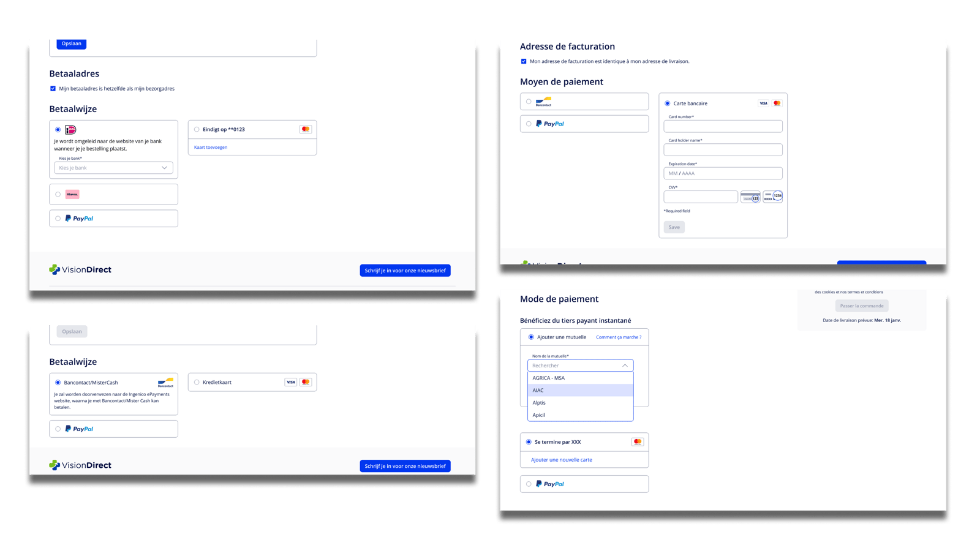
Task: Select the Kredietkaart radio button
Action: coord(197,382)
